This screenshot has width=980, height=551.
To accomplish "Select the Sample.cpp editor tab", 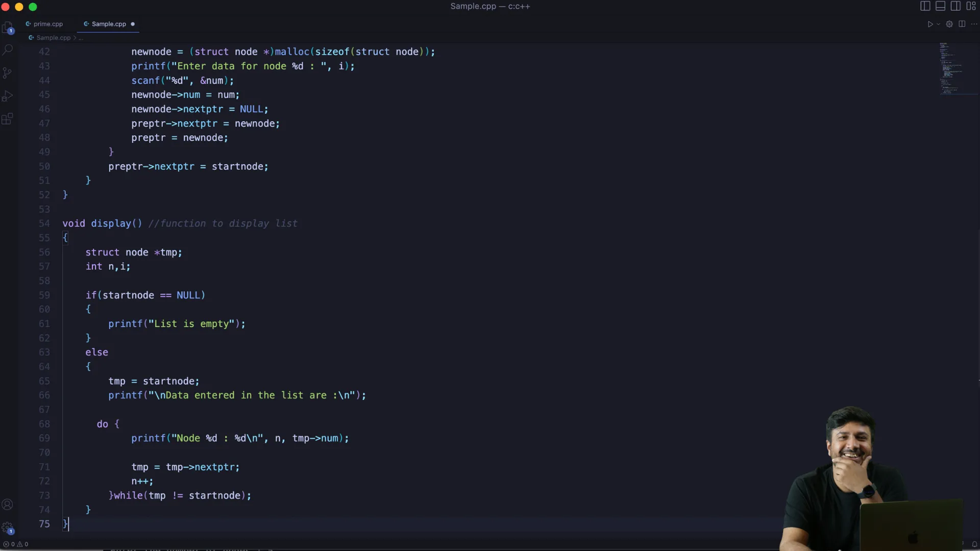I will pyautogui.click(x=108, y=24).
